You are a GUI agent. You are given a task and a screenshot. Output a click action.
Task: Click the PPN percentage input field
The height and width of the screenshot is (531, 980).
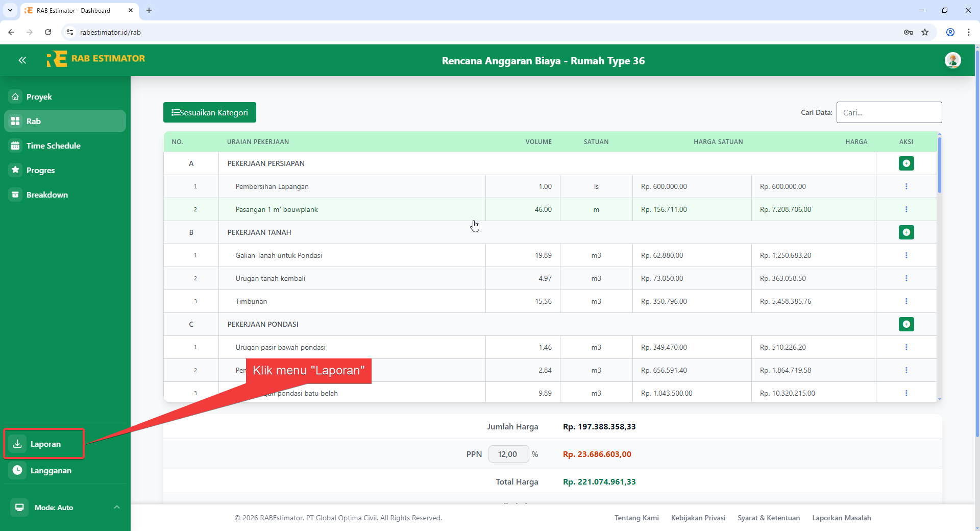pyautogui.click(x=508, y=454)
